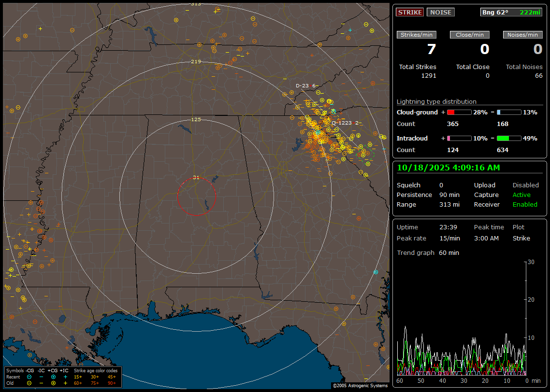Click the recent -CG symbol in legend
The image size is (550, 392).
point(29,377)
